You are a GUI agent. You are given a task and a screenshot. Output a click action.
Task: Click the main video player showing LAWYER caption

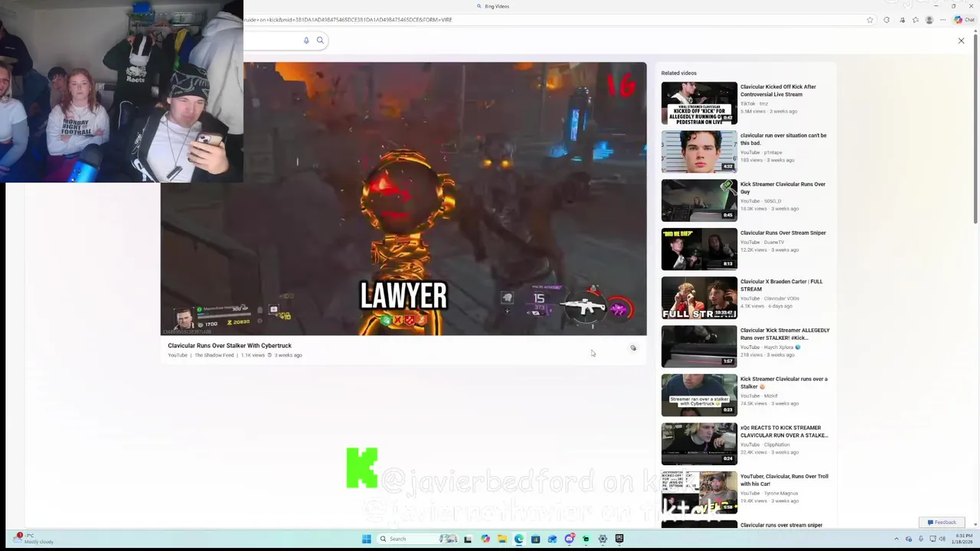coord(403,199)
